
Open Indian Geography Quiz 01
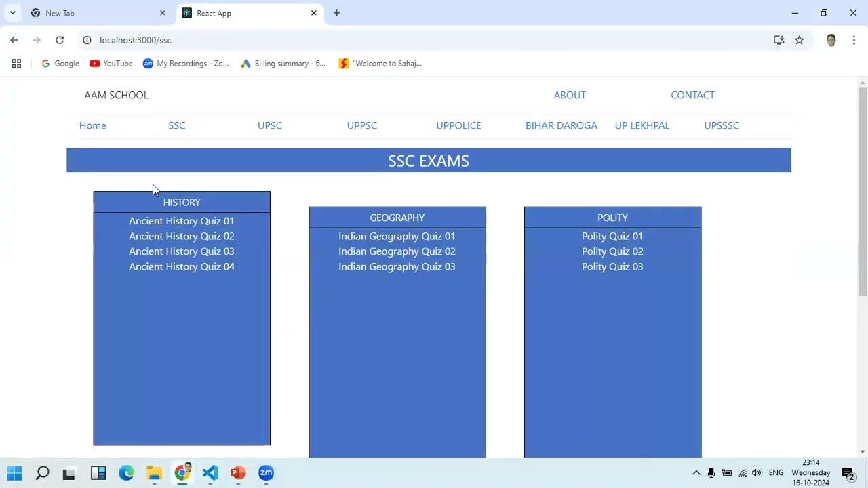coord(397,236)
